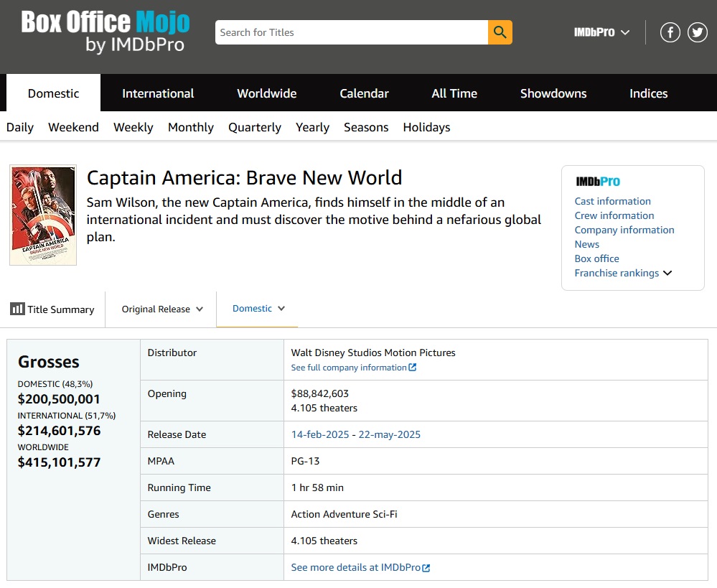
Task: Click the Title Summary bar chart icon
Action: pyautogui.click(x=17, y=309)
